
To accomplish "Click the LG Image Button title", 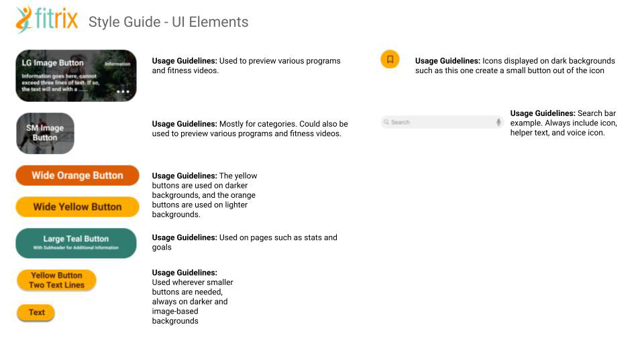I will coord(53,63).
